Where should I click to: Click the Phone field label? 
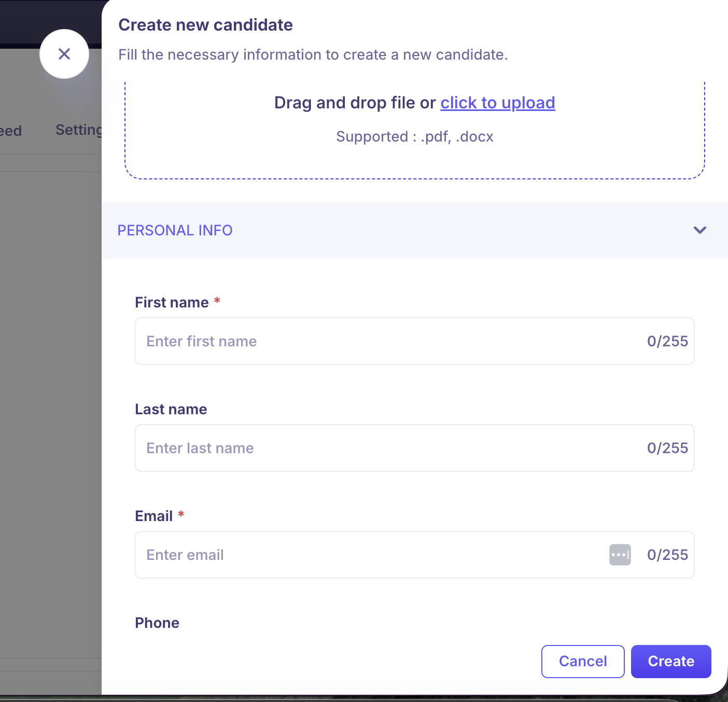pyautogui.click(x=157, y=623)
